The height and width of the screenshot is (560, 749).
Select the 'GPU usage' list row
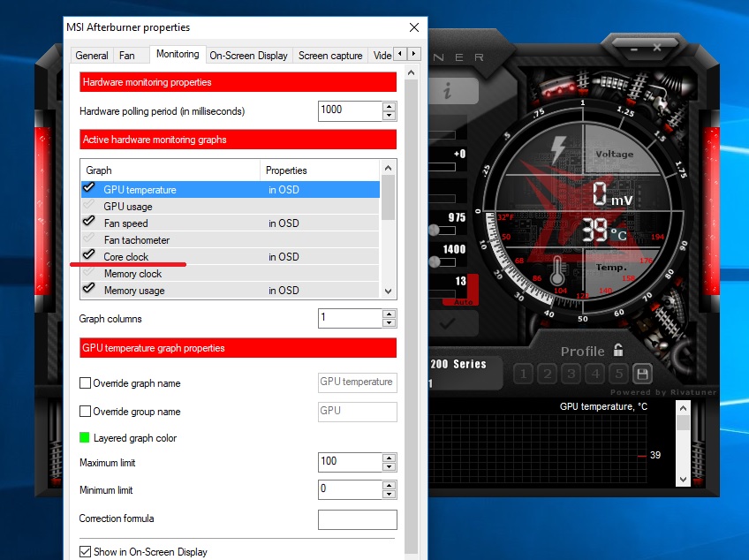[x=231, y=207]
